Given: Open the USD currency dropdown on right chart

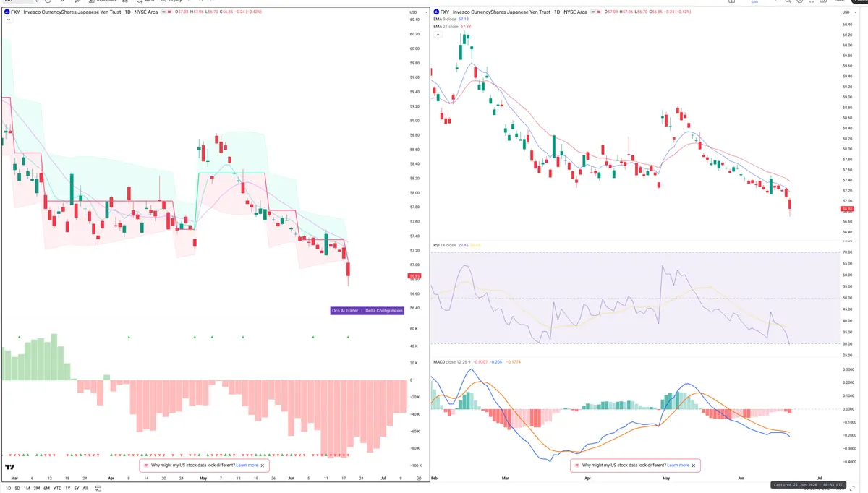Looking at the screenshot, I should [x=848, y=12].
